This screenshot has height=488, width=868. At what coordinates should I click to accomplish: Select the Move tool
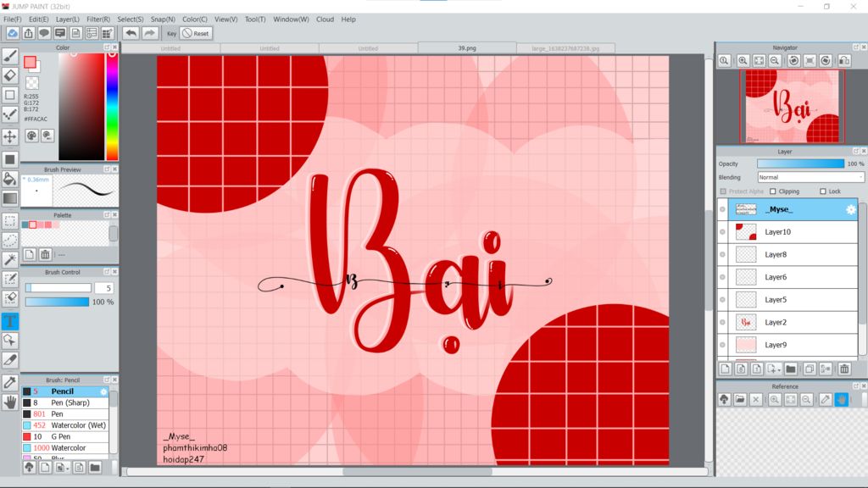pyautogui.click(x=10, y=136)
